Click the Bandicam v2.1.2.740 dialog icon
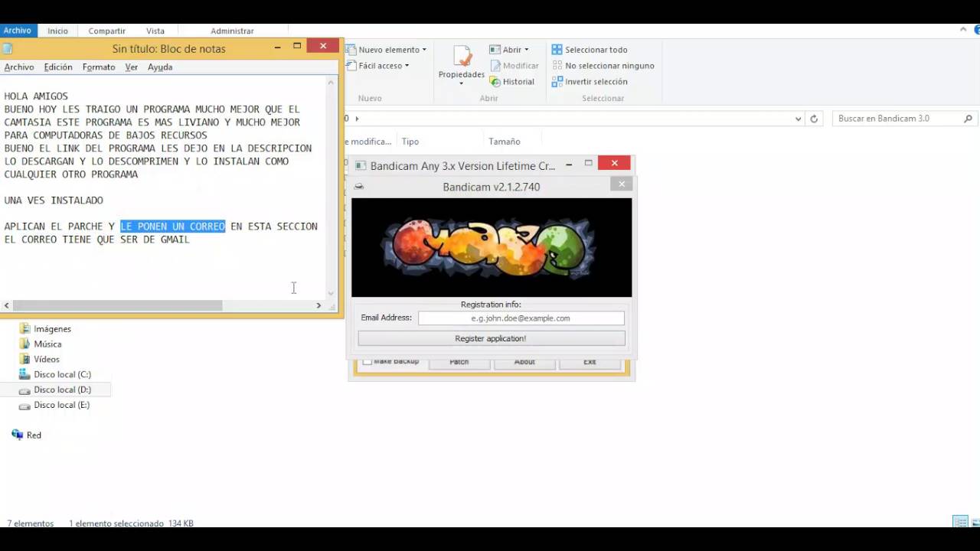The height and width of the screenshot is (551, 980). click(359, 186)
